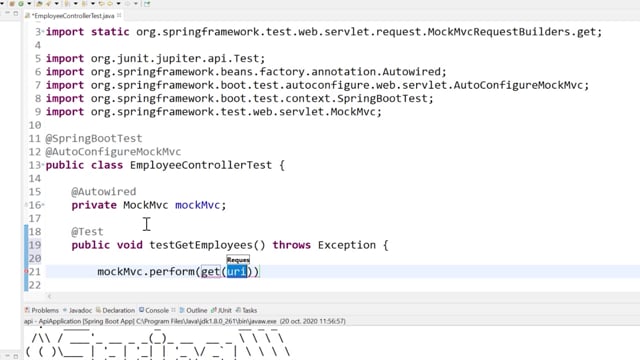Open the Tasks tab
This screenshot has height=360, width=640.
point(247,310)
